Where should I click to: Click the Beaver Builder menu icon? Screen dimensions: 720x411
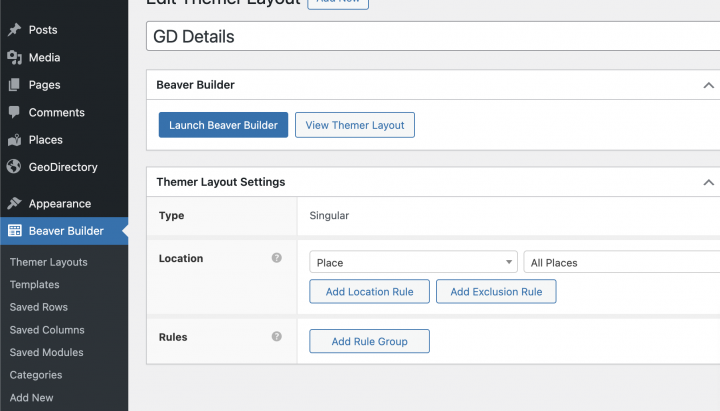click(14, 231)
